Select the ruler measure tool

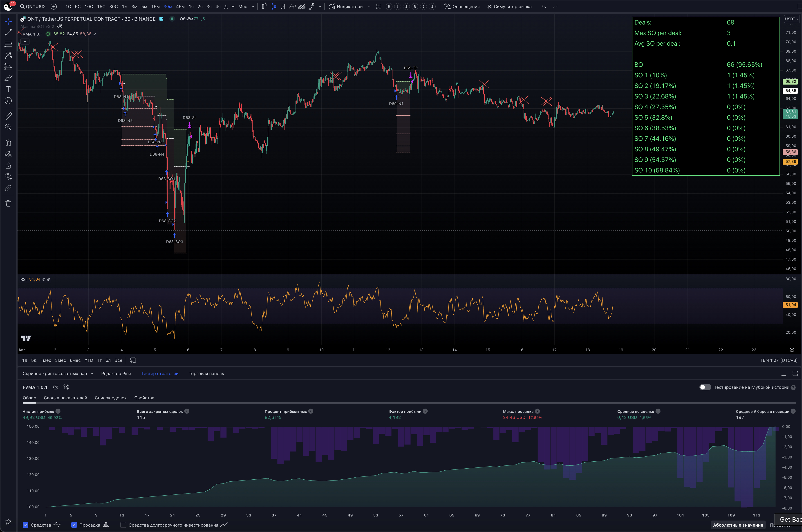(8, 116)
